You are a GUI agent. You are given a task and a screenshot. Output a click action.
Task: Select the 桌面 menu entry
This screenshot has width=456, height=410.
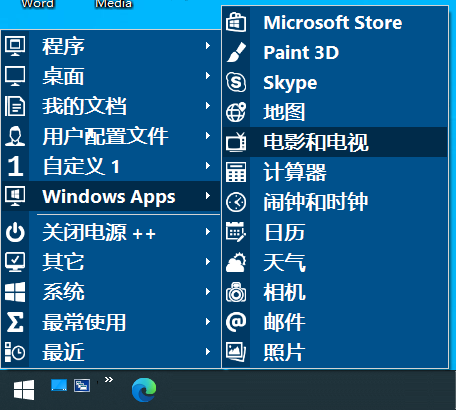111,76
